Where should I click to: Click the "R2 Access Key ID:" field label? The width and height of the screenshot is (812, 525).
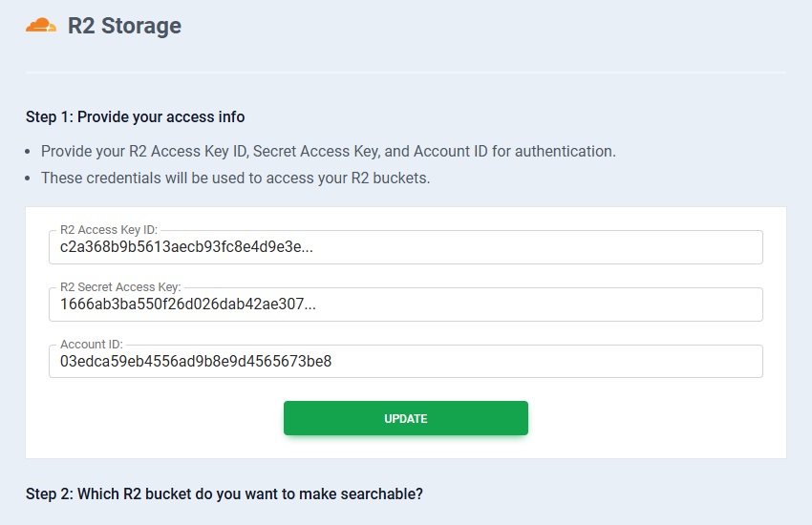click(x=108, y=230)
